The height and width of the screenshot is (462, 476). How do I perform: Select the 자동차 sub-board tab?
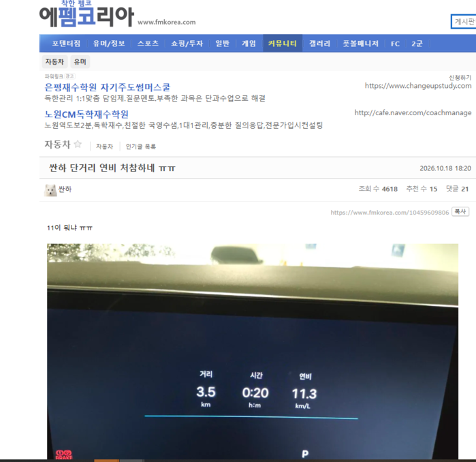pyautogui.click(x=54, y=61)
